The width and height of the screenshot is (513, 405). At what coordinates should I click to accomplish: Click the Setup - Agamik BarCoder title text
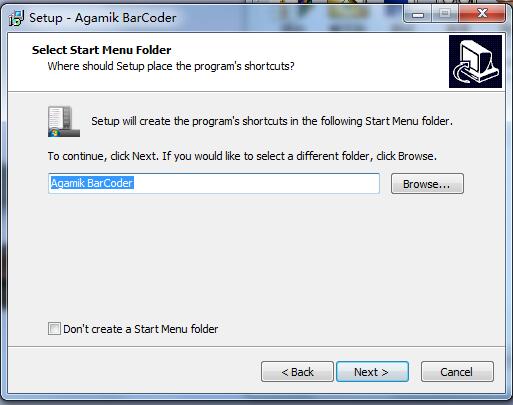103,18
